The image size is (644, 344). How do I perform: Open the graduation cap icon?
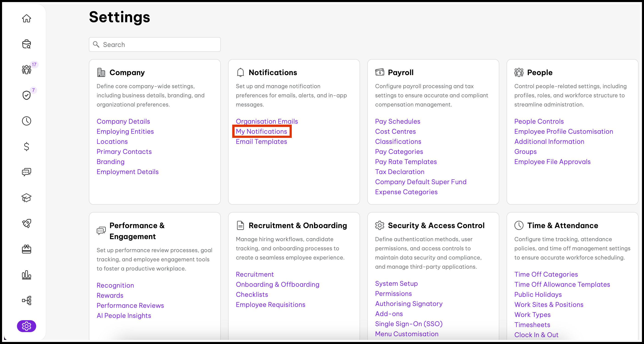(27, 198)
